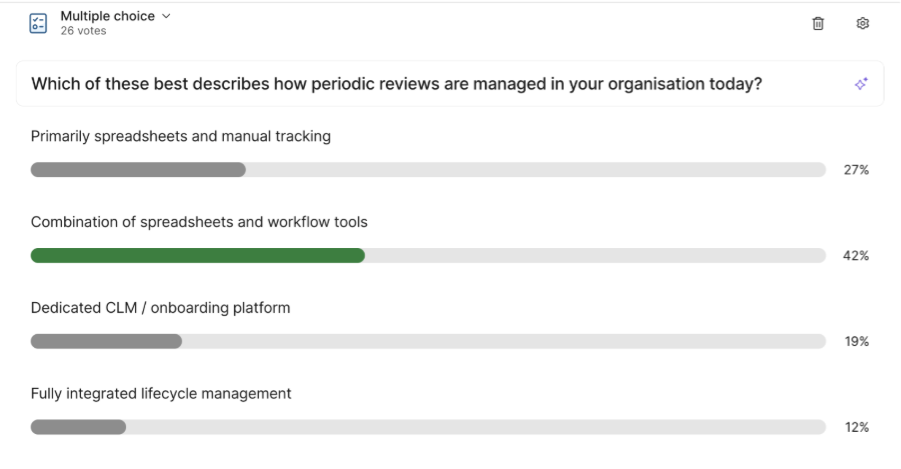
Task: Click the 27% percentage label
Action: 856,170
